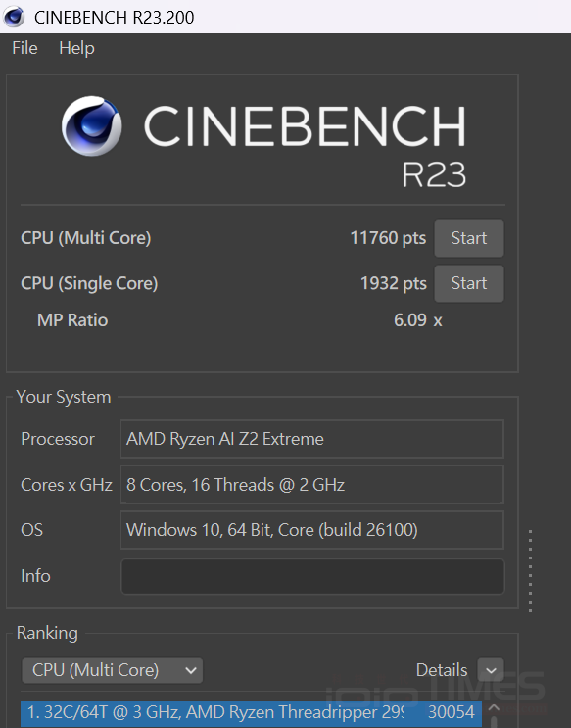The width and height of the screenshot is (571, 728).
Task: Click the Details label in Ranking
Action: click(x=442, y=670)
